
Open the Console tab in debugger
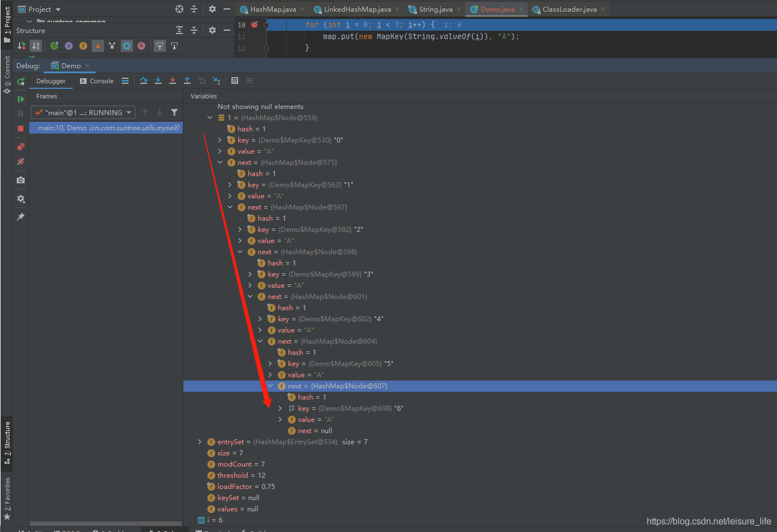click(x=97, y=81)
